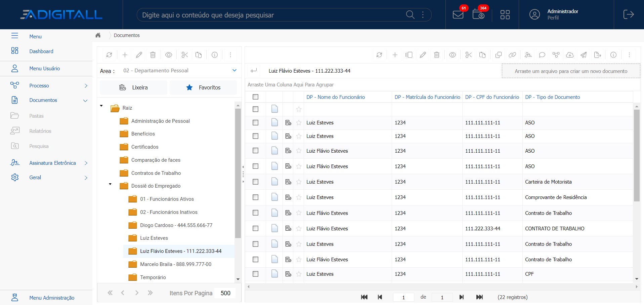Viewport: 644px width, 305px height.
Task: Cut the folder with tree scissors icon
Action: point(184,55)
